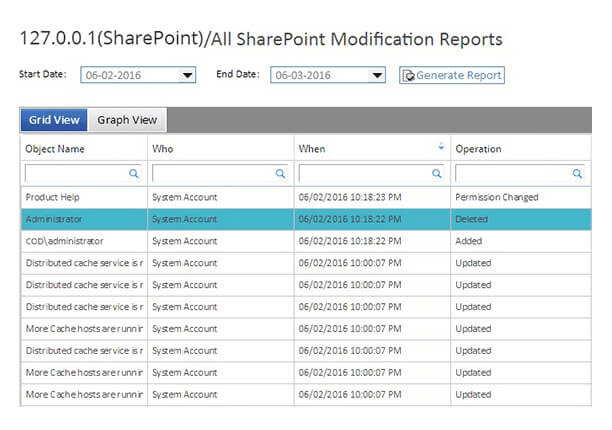Select the COD\administrator row
The image size is (612, 430).
[x=306, y=241]
